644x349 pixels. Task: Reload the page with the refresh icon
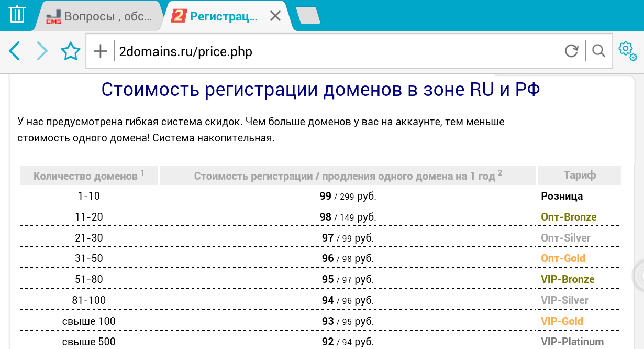[571, 51]
